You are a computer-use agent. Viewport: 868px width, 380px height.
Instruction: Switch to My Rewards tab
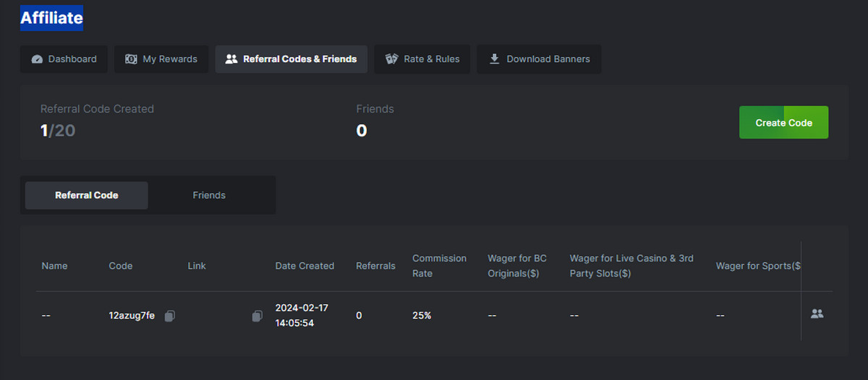pyautogui.click(x=161, y=59)
